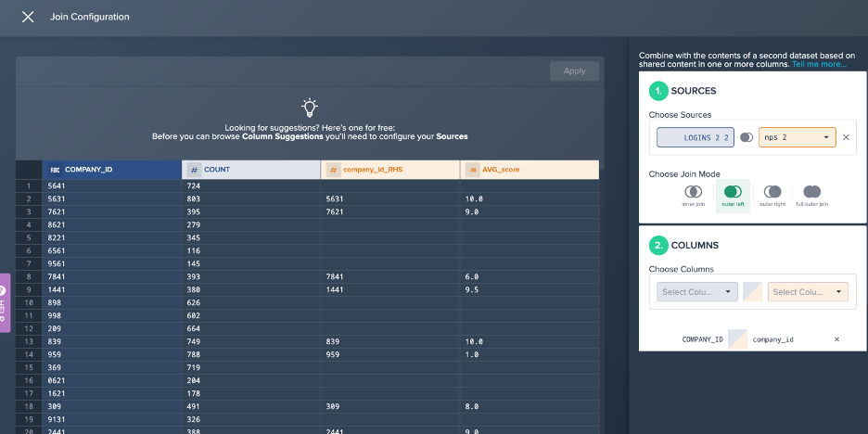Click COMPANY_ID cell 209
The image size is (868, 434).
point(112,329)
